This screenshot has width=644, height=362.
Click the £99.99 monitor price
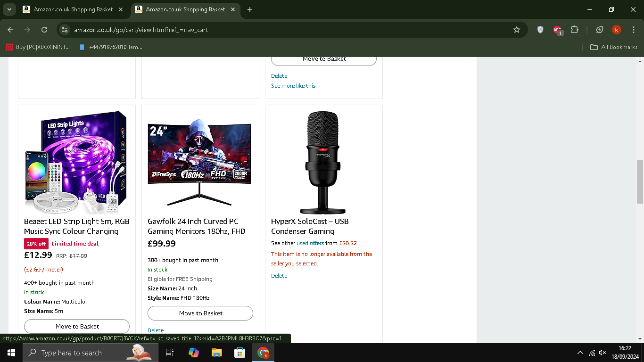[x=162, y=244]
